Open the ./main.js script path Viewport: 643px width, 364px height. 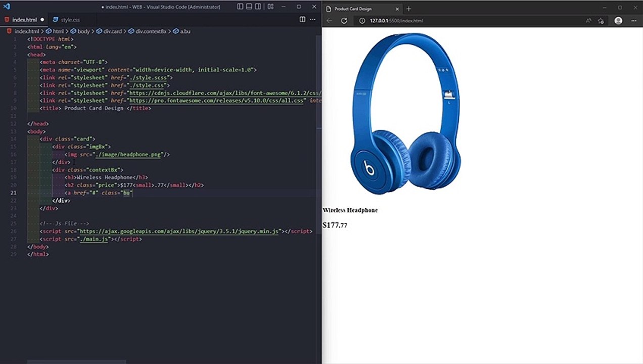[x=94, y=239]
